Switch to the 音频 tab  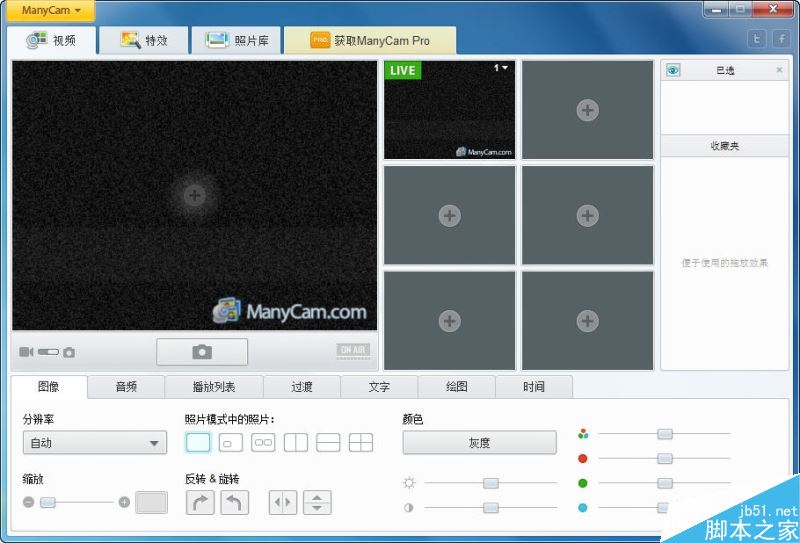pyautogui.click(x=126, y=387)
